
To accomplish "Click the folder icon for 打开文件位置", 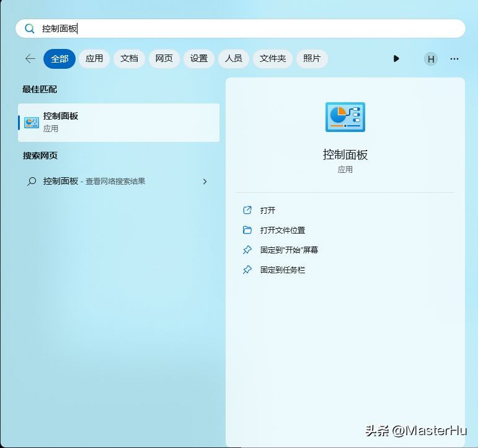I will [247, 230].
